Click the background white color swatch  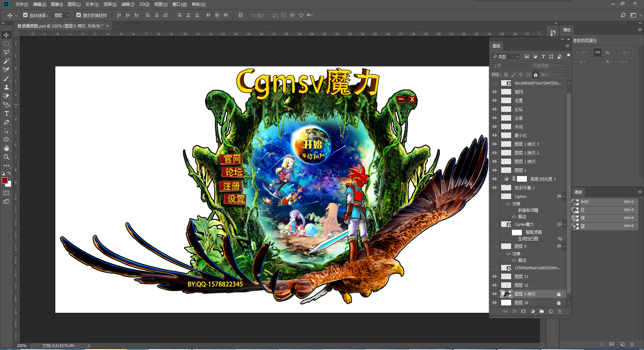point(9,184)
